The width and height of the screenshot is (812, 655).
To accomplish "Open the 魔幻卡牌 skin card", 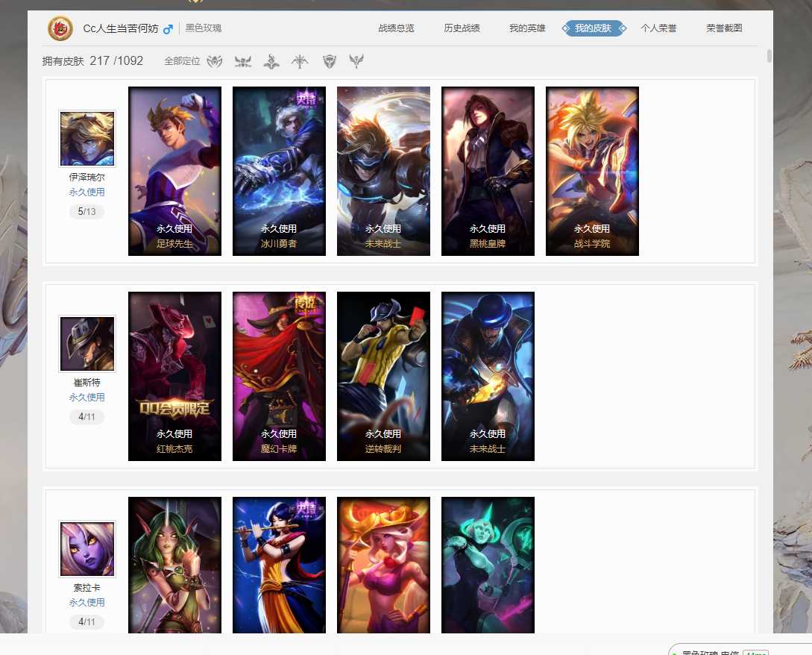I will pos(279,376).
